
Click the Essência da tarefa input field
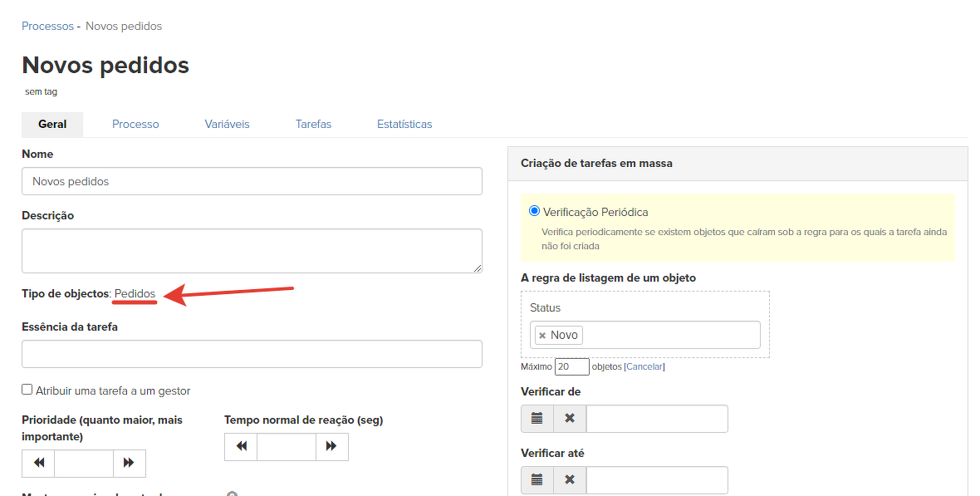[252, 354]
